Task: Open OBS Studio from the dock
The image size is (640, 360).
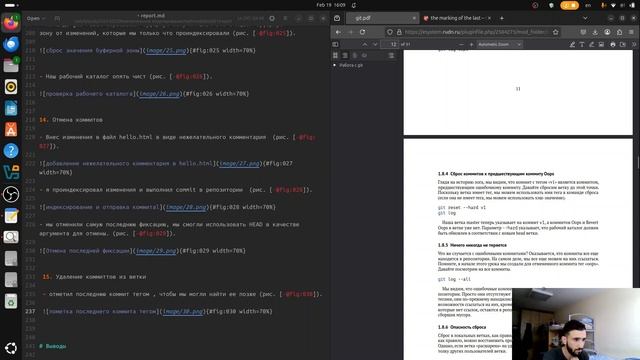Action: (x=11, y=194)
